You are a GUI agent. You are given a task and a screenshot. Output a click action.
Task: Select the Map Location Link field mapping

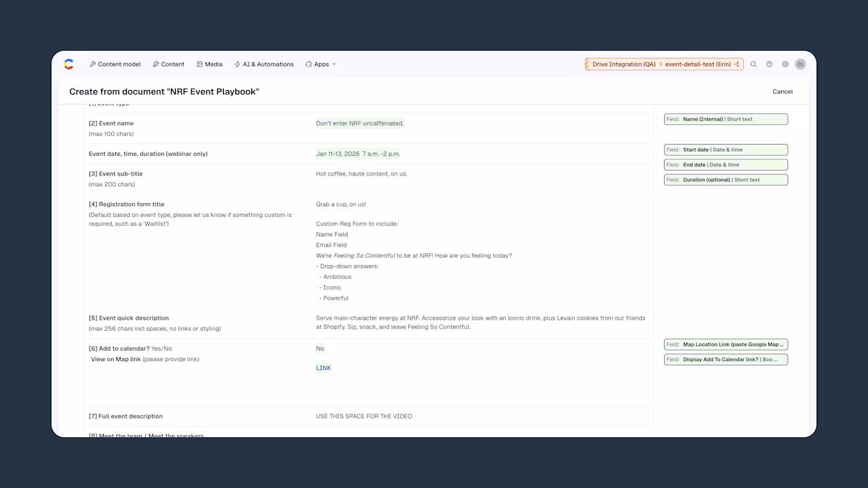pos(726,344)
